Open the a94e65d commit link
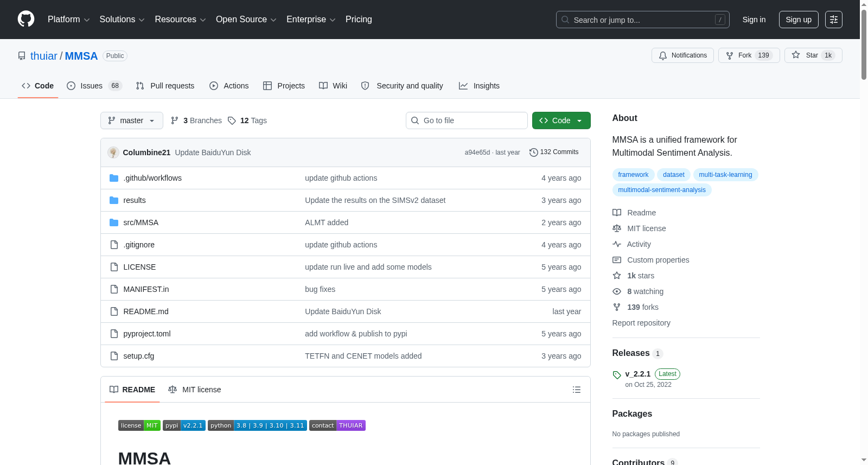This screenshot has width=868, height=465. point(477,152)
